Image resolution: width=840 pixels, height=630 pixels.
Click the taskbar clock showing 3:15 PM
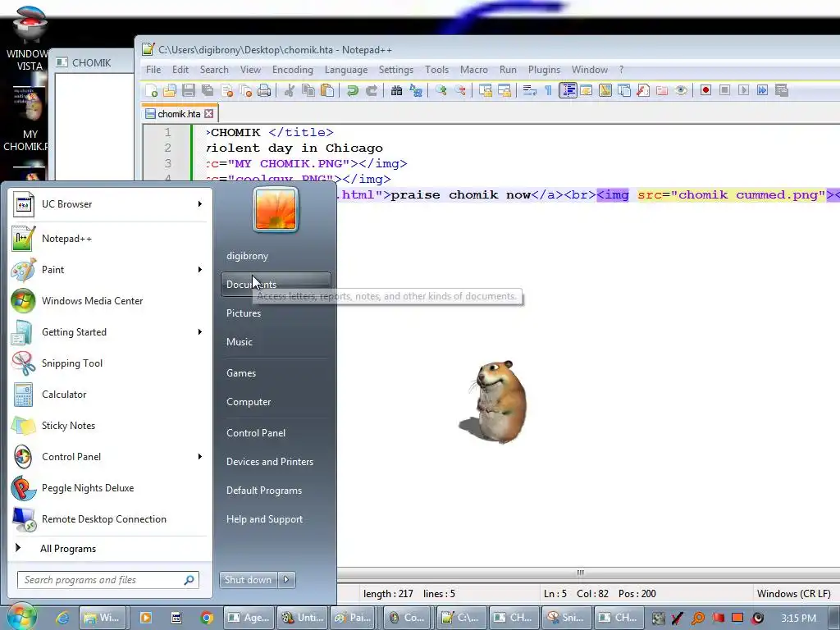(x=798, y=618)
